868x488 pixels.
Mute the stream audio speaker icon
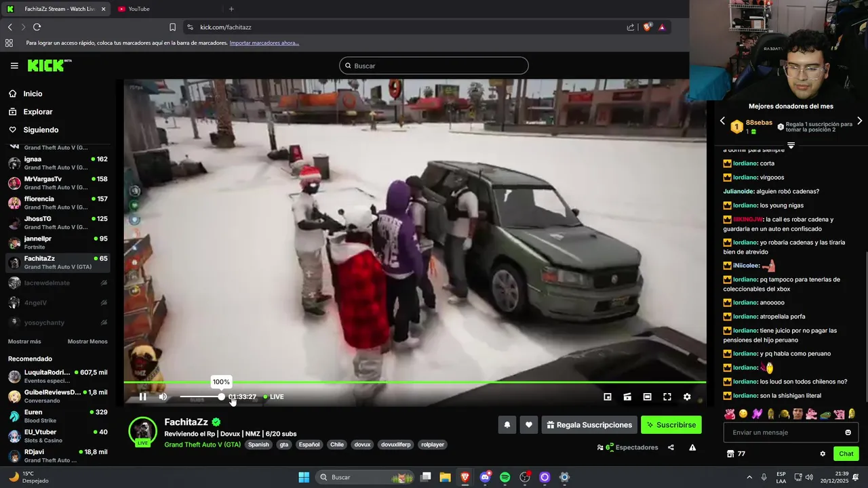(x=163, y=396)
